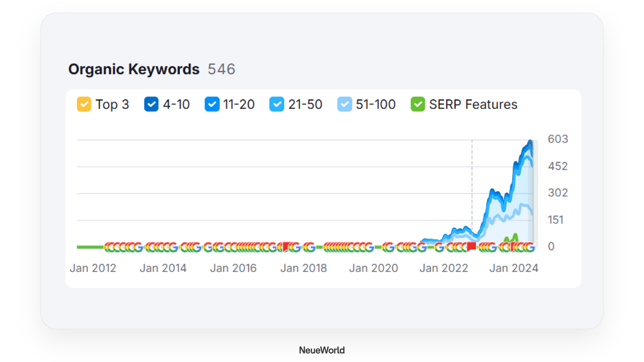The width and height of the screenshot is (644, 362).
Task: Click the 546 keywords count
Action: [222, 69]
